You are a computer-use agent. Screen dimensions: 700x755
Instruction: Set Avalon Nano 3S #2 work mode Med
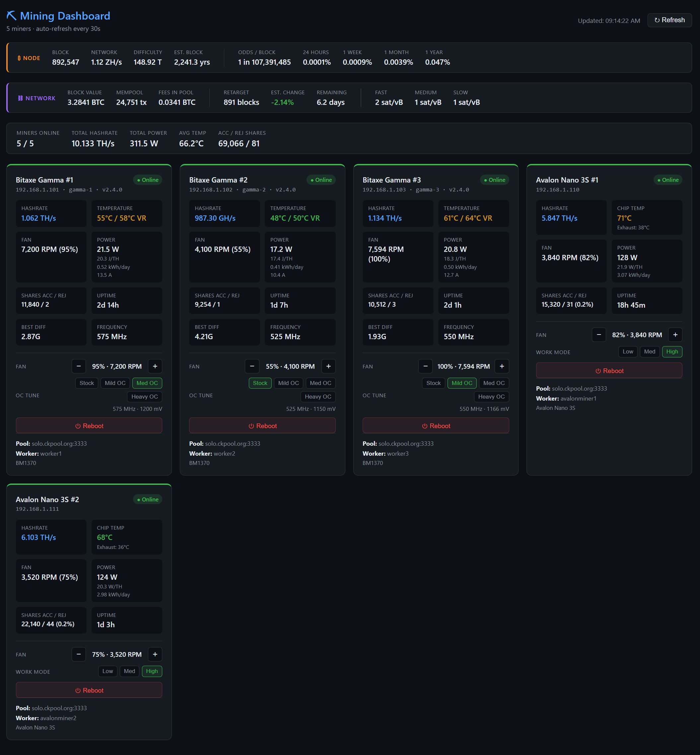tap(129, 671)
